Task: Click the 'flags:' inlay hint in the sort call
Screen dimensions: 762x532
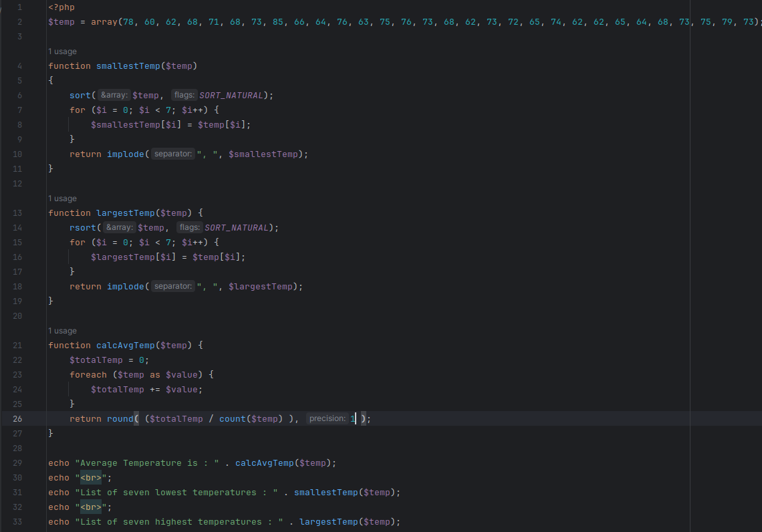Action: pos(184,96)
